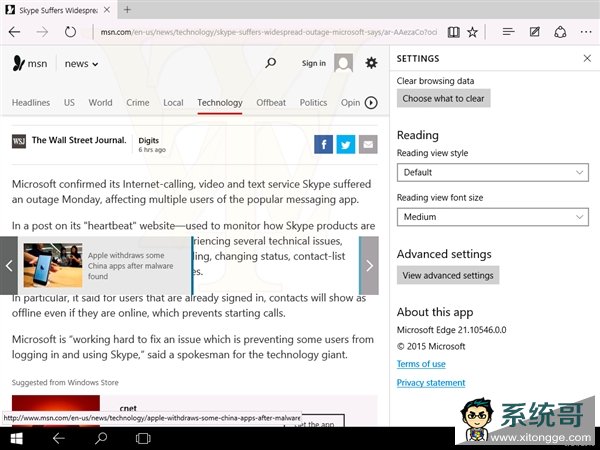Image resolution: width=600 pixels, height=450 pixels.
Task: Go back with the browser back arrow
Action: 15,32
